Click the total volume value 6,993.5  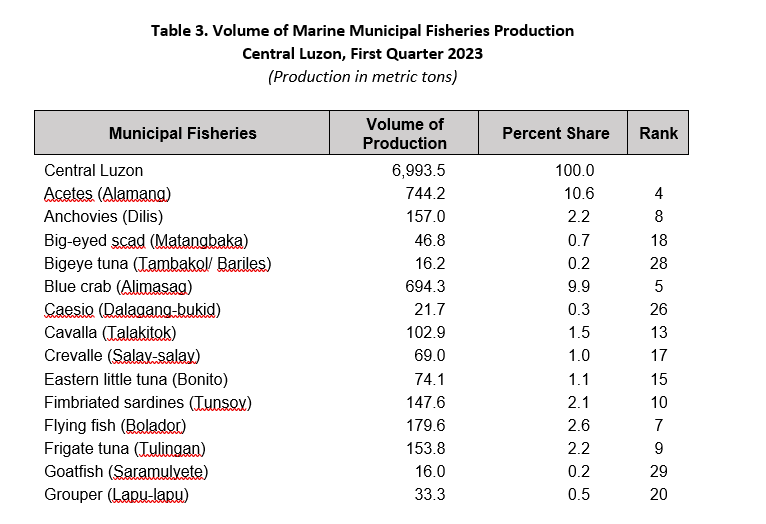point(418,170)
